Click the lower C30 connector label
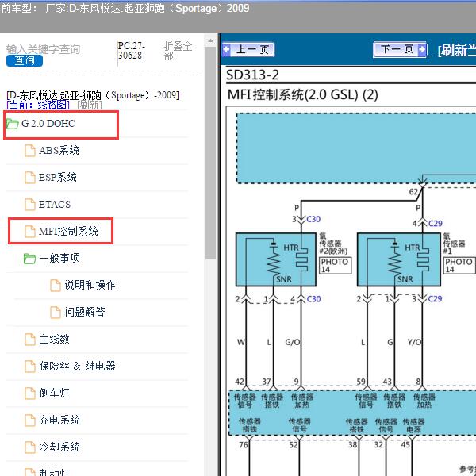 (x=313, y=299)
